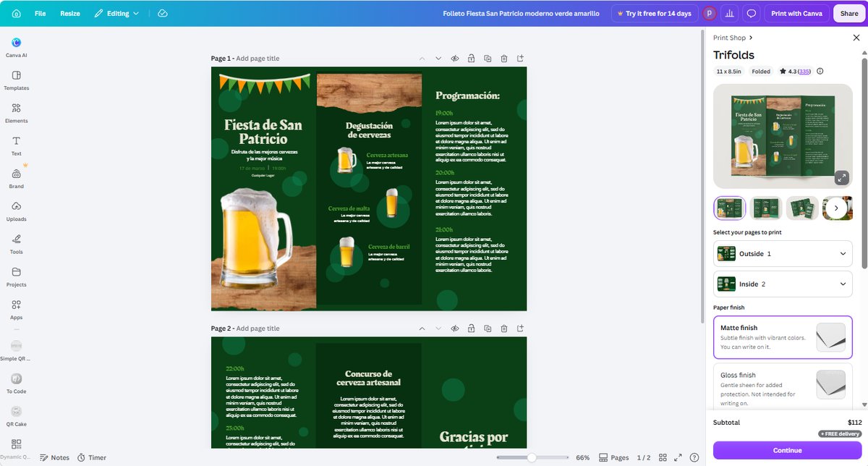Add a new page after Page 2
This screenshot has height=466, width=868.
click(x=520, y=329)
